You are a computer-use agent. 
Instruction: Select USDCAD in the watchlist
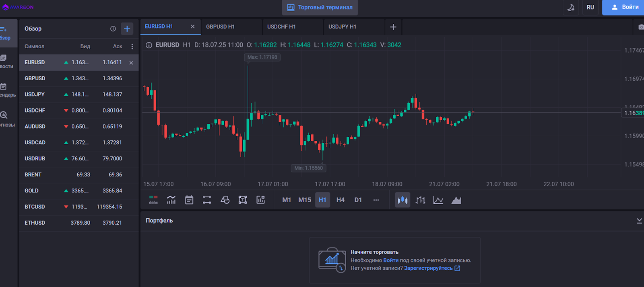[x=79, y=143]
